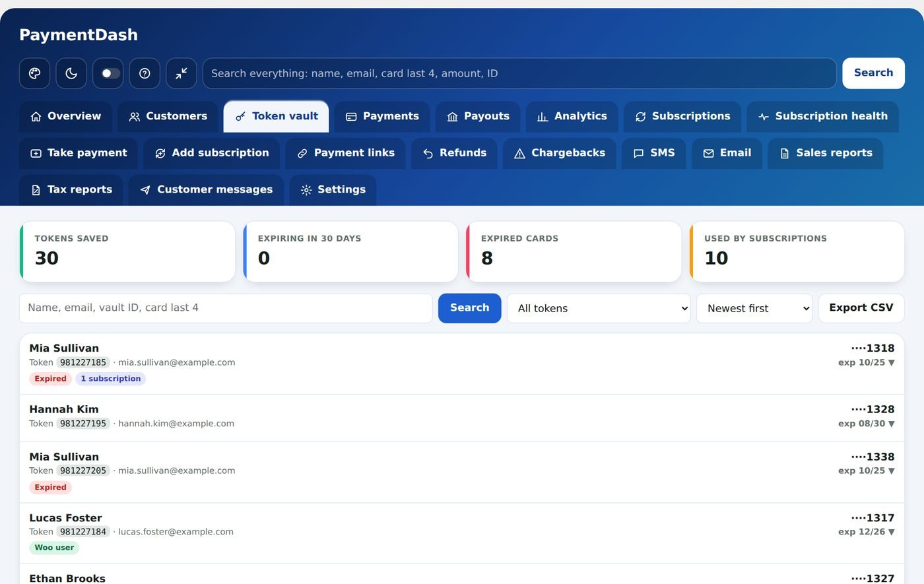Expand the card ending 1338 row

coord(462,472)
